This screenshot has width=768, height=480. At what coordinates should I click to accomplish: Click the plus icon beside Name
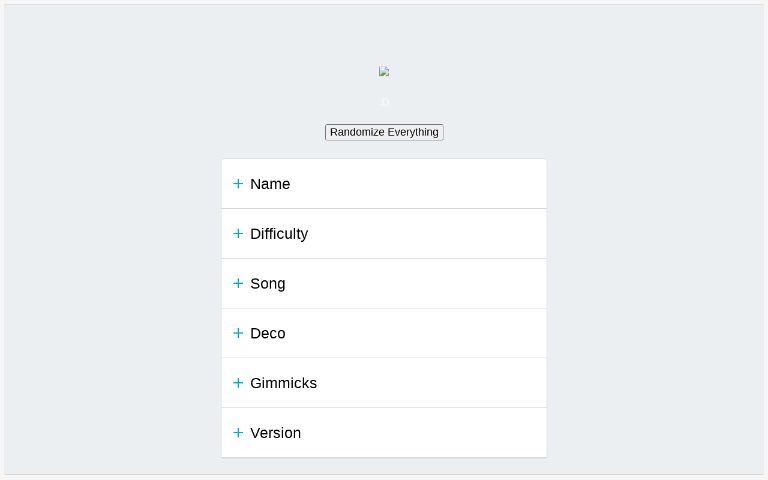pos(238,184)
